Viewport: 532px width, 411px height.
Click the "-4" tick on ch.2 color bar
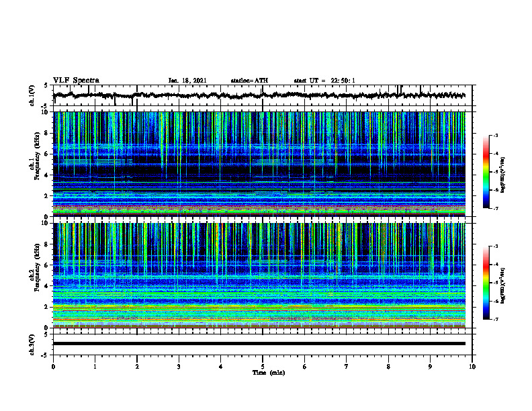tap(496, 265)
